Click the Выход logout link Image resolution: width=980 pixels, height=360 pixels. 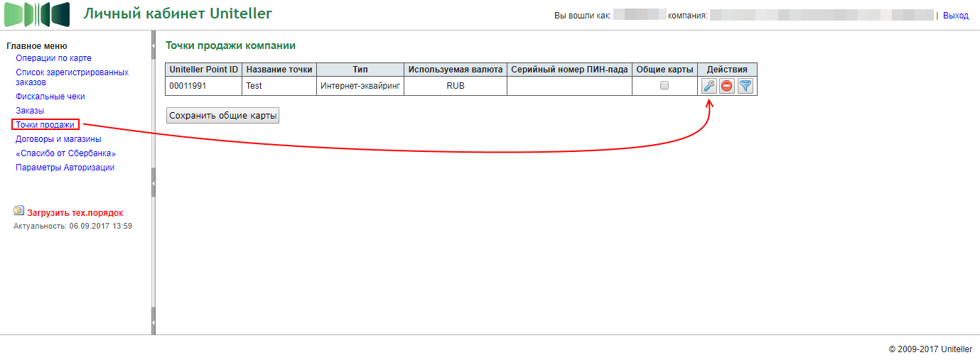point(955,16)
